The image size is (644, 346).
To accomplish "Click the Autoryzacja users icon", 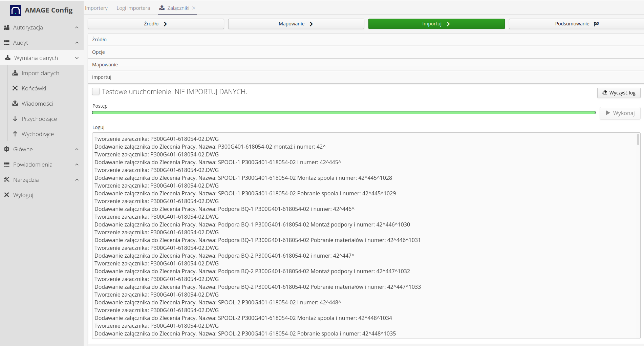I will 6,27.
